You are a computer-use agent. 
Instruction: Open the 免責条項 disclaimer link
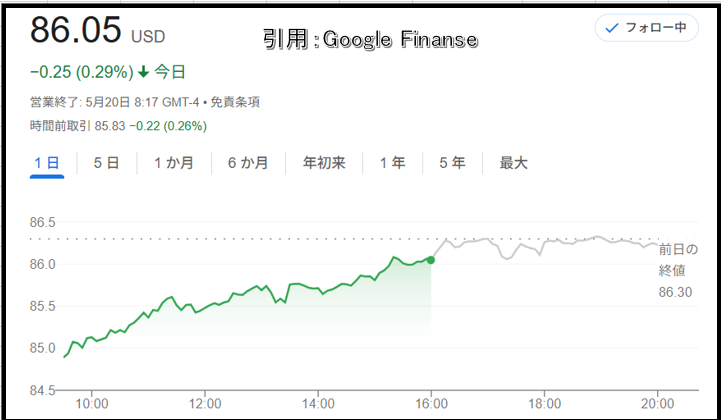[x=235, y=102]
